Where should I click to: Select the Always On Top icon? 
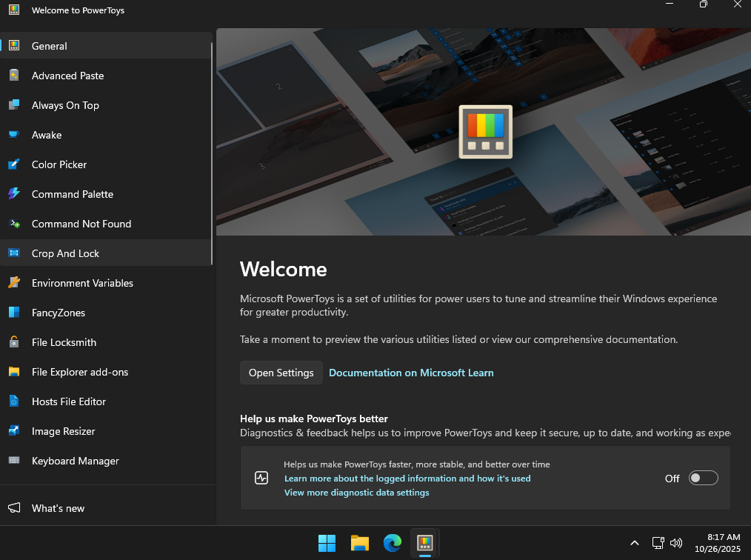pos(14,105)
